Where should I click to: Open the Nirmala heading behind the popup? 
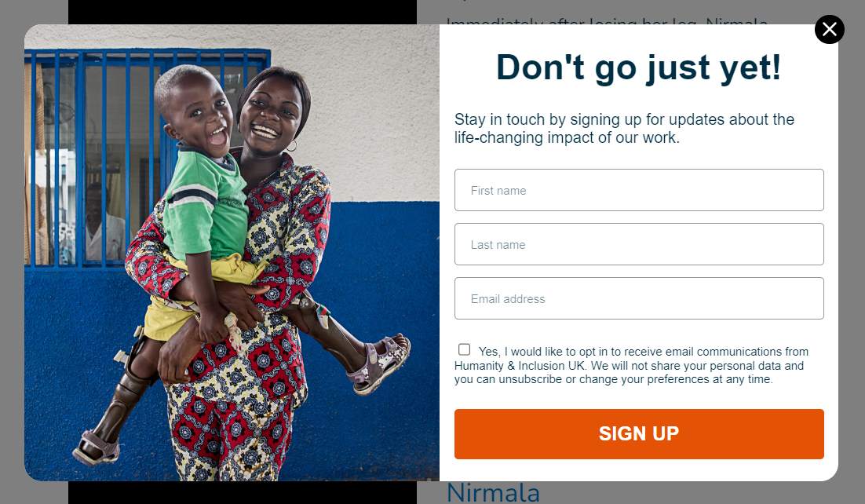[x=493, y=492]
